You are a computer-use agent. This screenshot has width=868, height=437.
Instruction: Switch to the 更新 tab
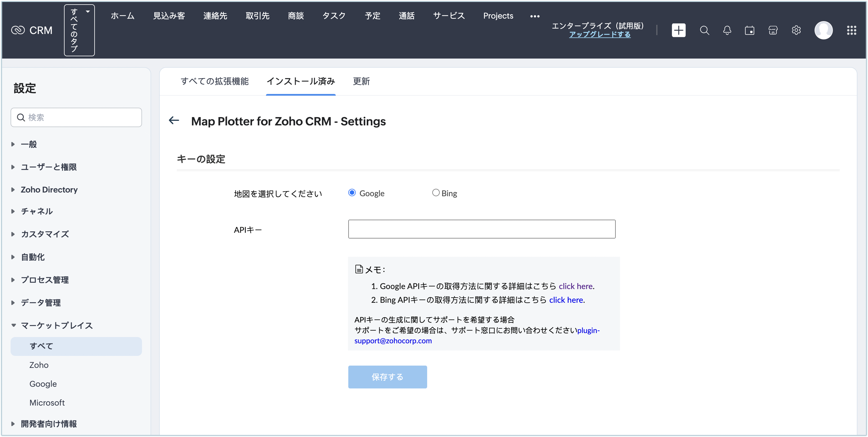pyautogui.click(x=361, y=81)
